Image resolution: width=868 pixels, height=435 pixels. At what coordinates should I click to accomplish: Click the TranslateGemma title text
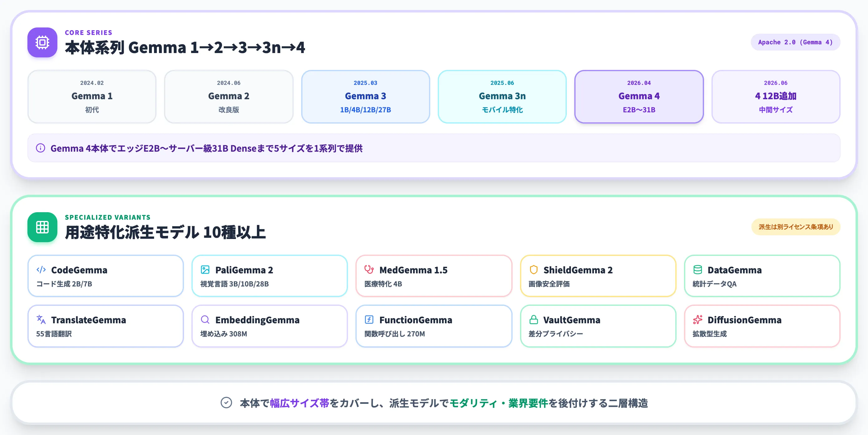pyautogui.click(x=89, y=320)
